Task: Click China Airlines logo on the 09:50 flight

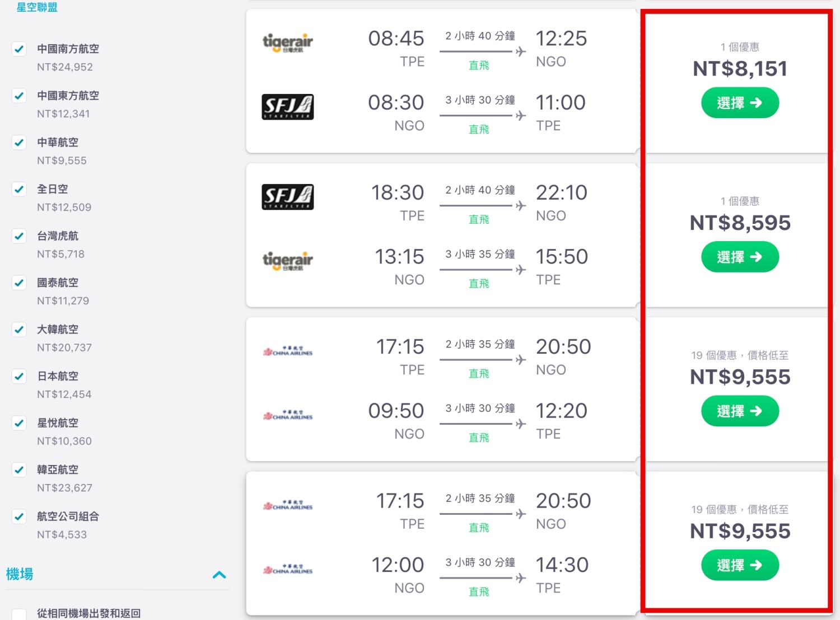Action: (x=288, y=416)
